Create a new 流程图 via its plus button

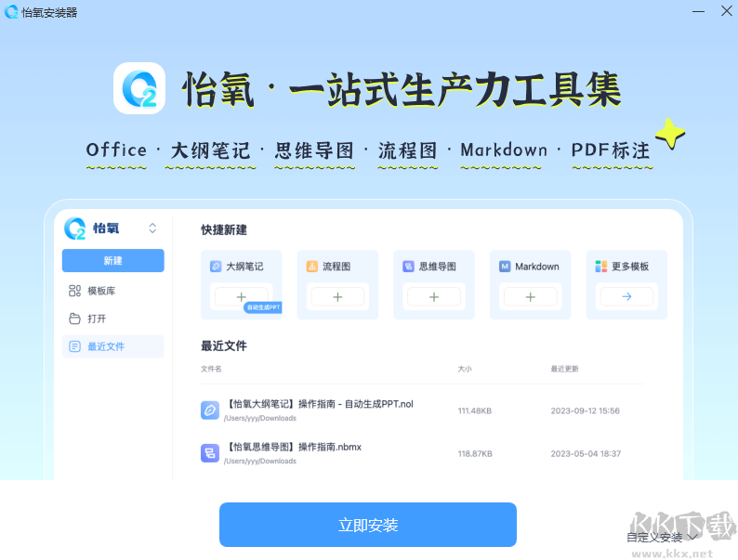tap(337, 296)
